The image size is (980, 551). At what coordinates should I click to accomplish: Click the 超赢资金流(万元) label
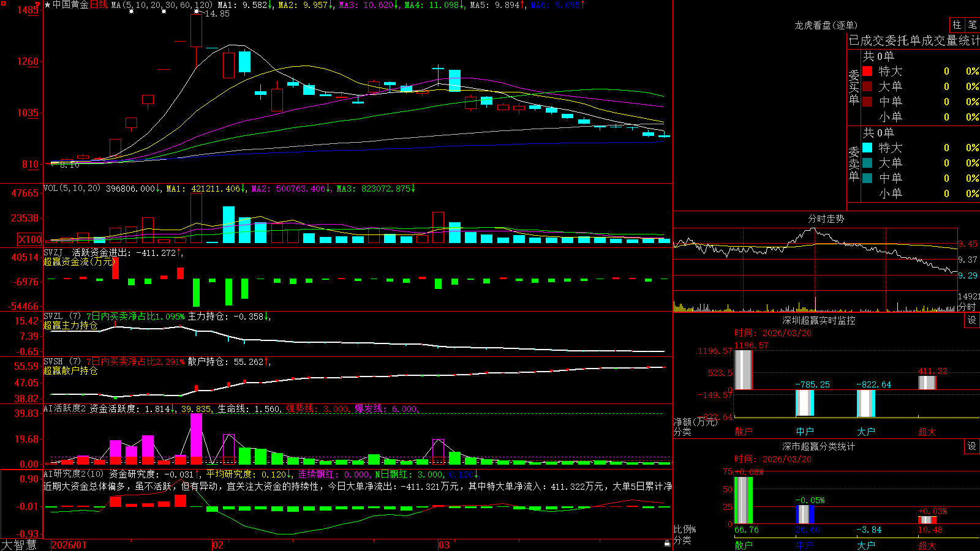point(79,261)
